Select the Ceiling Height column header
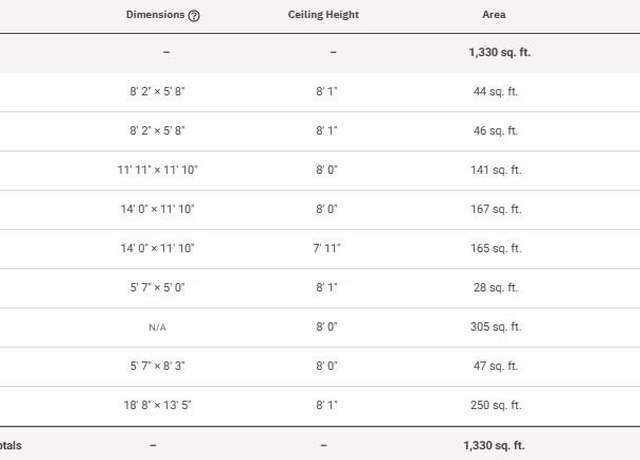Viewport: 640px width, 460px height. click(x=323, y=15)
